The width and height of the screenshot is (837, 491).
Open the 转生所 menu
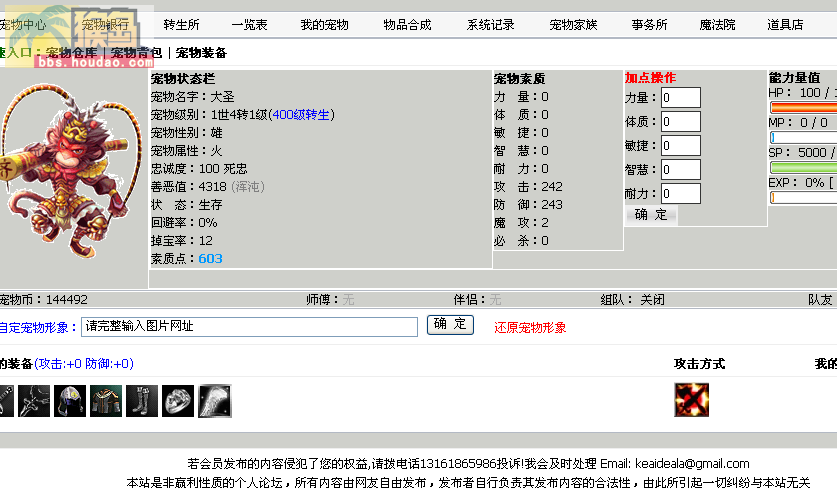pyautogui.click(x=181, y=25)
